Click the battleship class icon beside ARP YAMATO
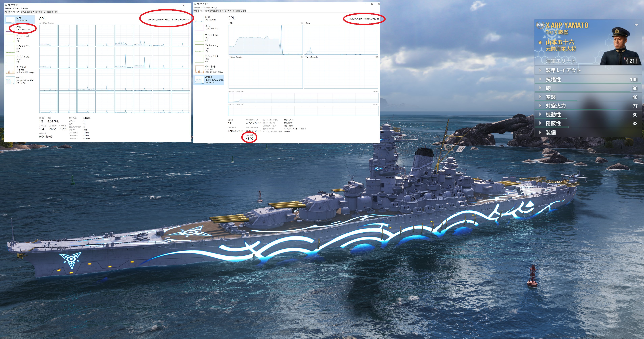Viewport: 644px width, 339px height. (x=540, y=25)
